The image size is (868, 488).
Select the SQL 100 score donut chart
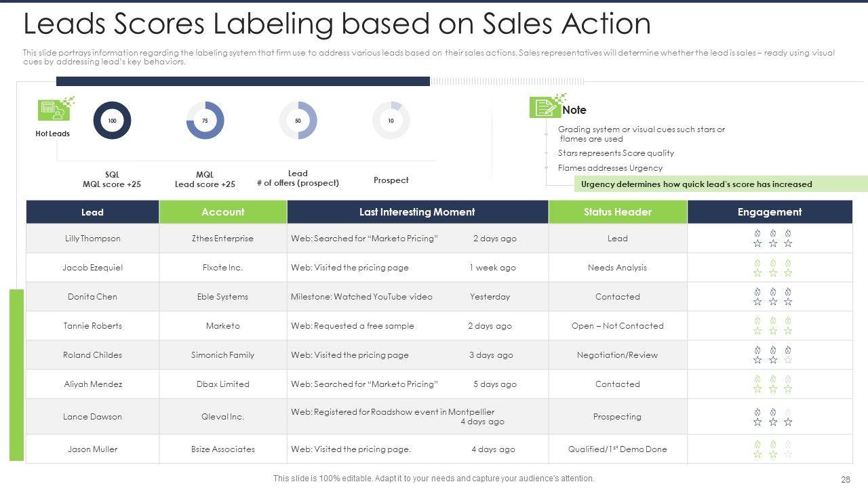click(112, 121)
